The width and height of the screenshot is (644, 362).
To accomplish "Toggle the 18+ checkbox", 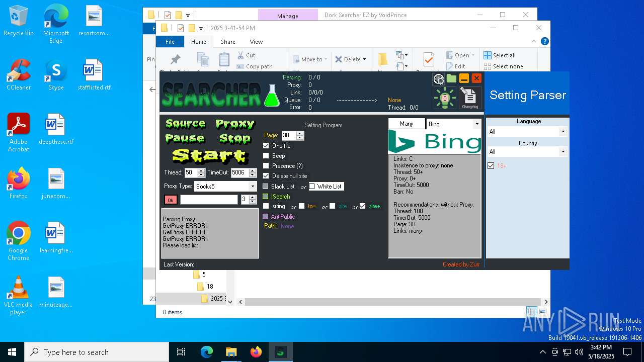I will pyautogui.click(x=491, y=166).
